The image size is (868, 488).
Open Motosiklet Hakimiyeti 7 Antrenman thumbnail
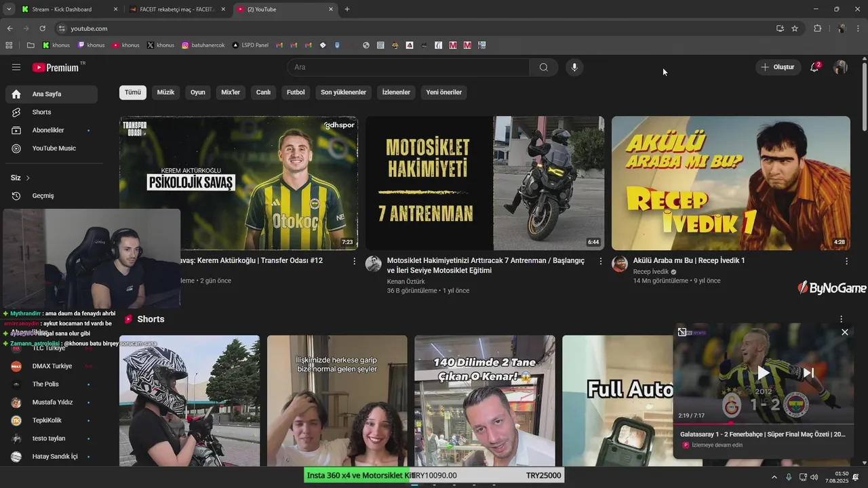pyautogui.click(x=485, y=183)
